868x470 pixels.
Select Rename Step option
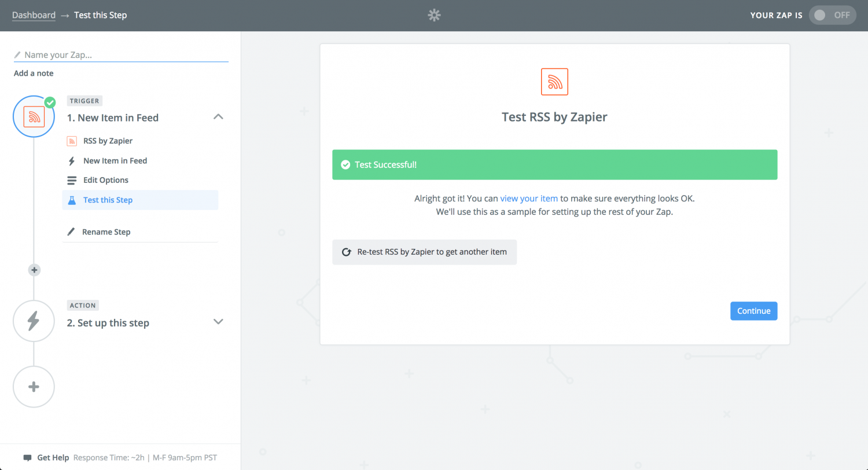click(106, 232)
